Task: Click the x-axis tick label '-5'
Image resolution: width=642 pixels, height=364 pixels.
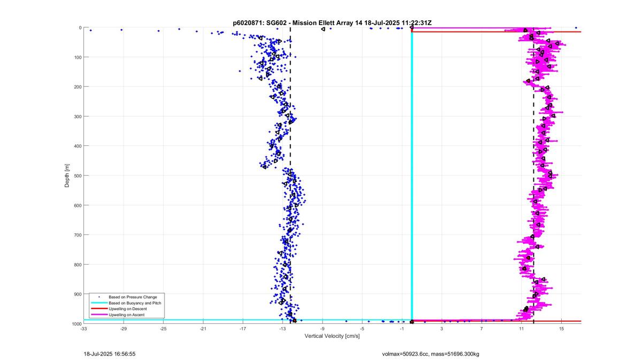Action: [x=362, y=329]
